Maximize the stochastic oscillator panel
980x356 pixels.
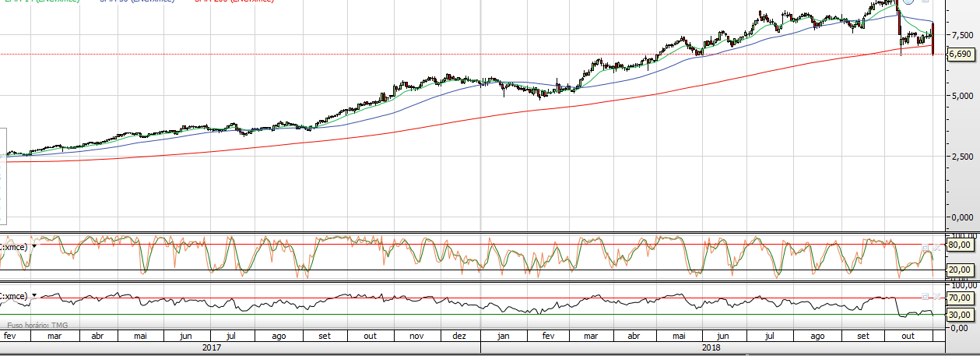coord(926,248)
